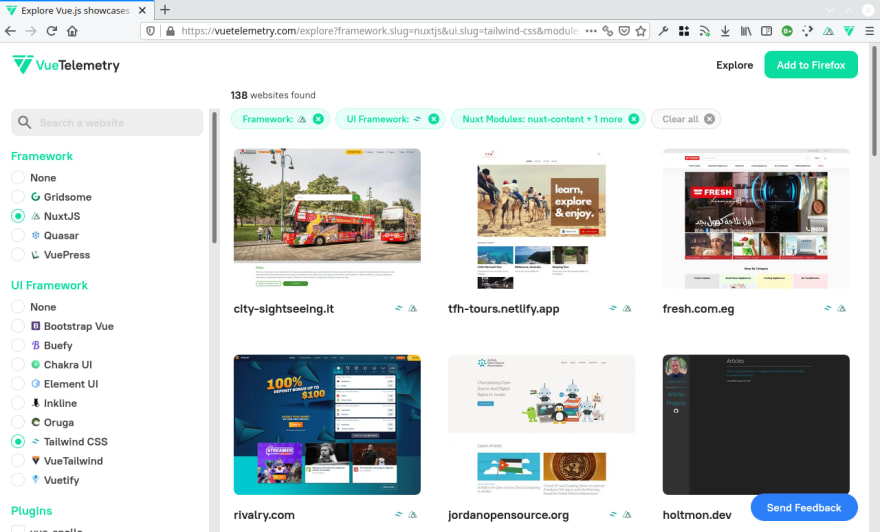Image resolution: width=880 pixels, height=532 pixels.
Task: Open the Pocket save icon
Action: (x=624, y=31)
